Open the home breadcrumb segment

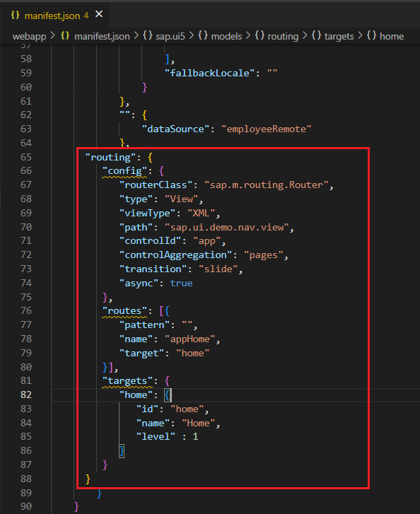392,36
